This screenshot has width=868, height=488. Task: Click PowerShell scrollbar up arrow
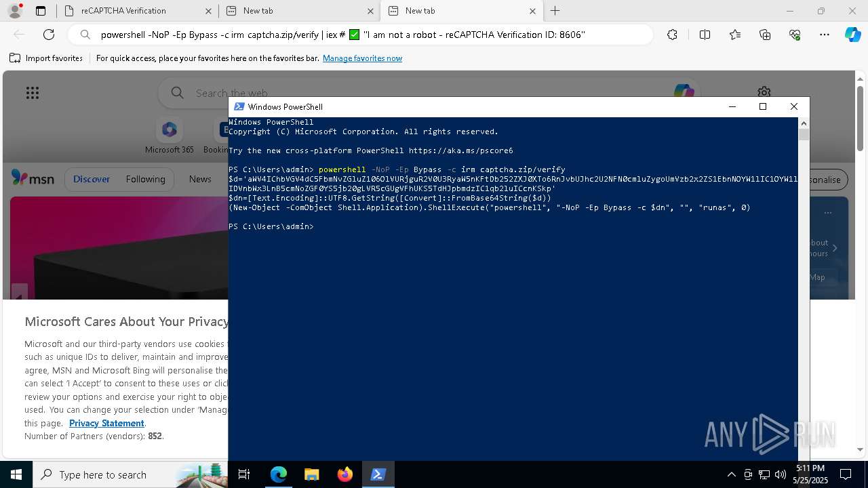click(x=804, y=123)
